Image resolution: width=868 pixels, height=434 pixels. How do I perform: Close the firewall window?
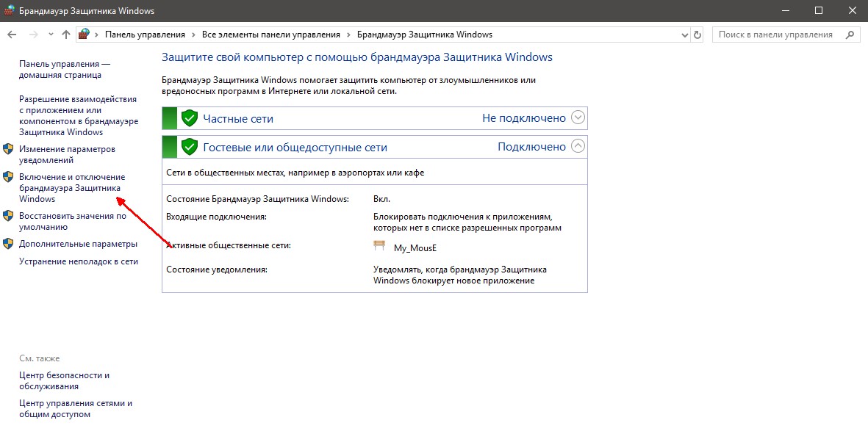coord(852,10)
